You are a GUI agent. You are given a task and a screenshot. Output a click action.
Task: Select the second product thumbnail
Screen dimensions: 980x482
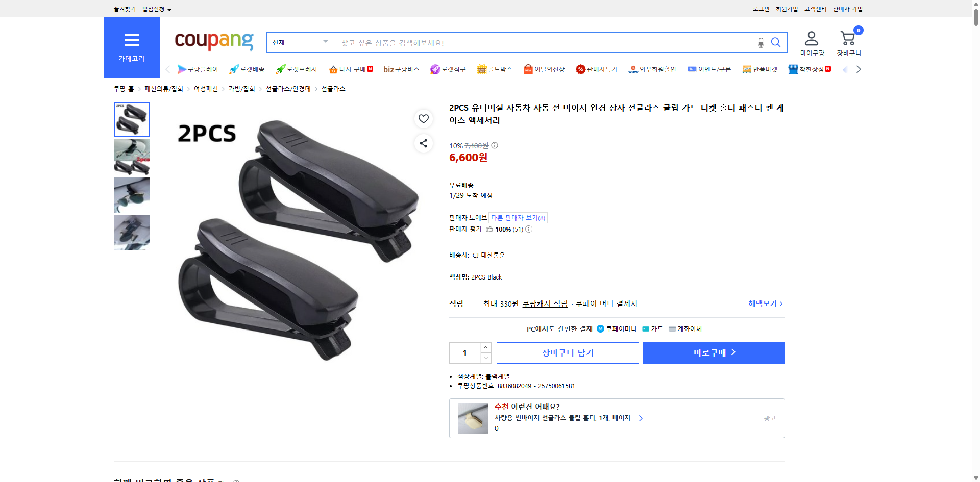coord(131,157)
